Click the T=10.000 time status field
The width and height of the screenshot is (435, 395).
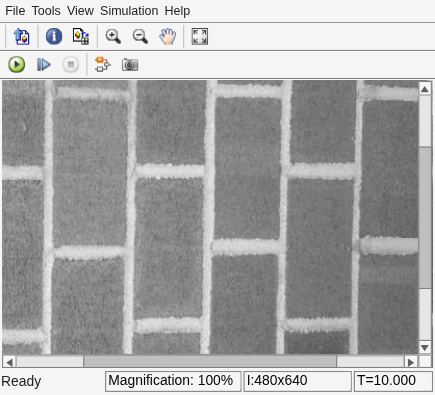(x=393, y=381)
